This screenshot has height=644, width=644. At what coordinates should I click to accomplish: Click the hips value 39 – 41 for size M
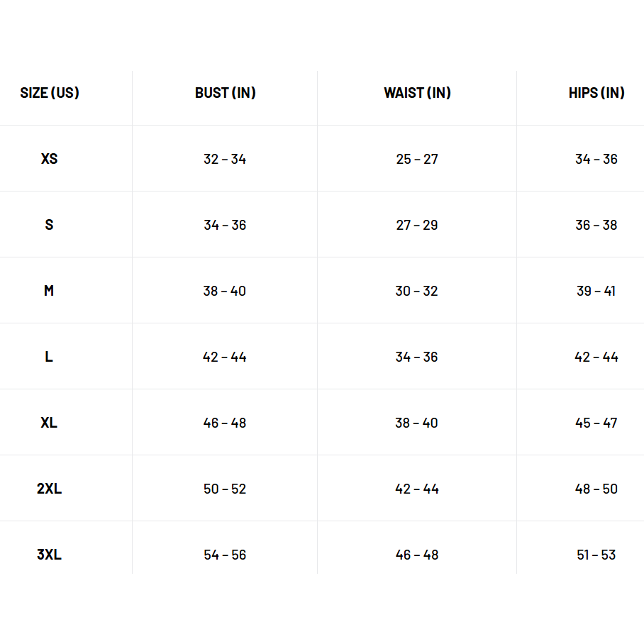pos(596,291)
